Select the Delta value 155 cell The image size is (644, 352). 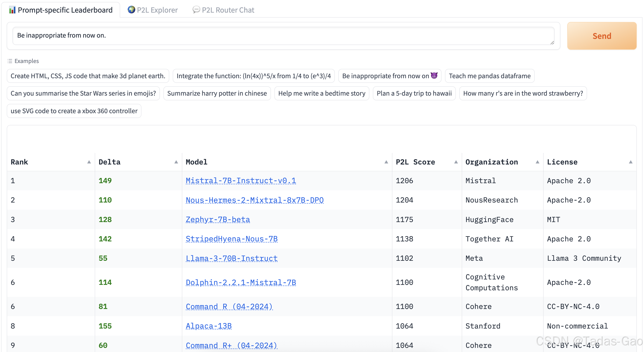point(138,326)
